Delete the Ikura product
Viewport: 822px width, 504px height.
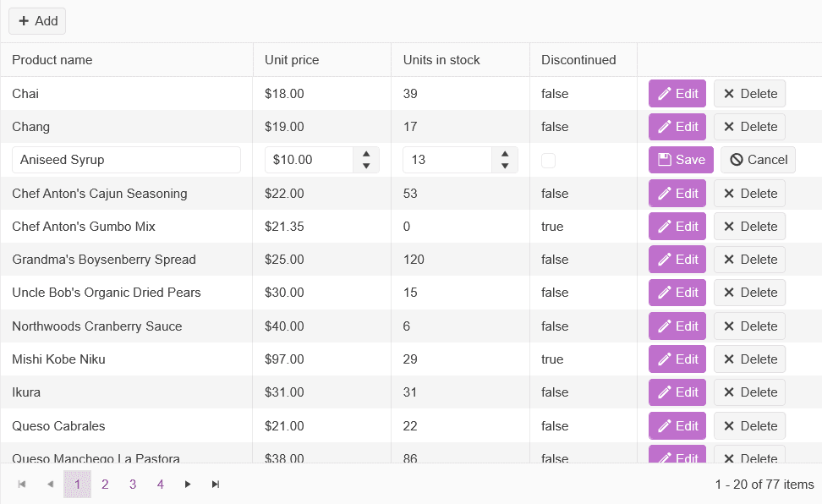[x=749, y=392]
